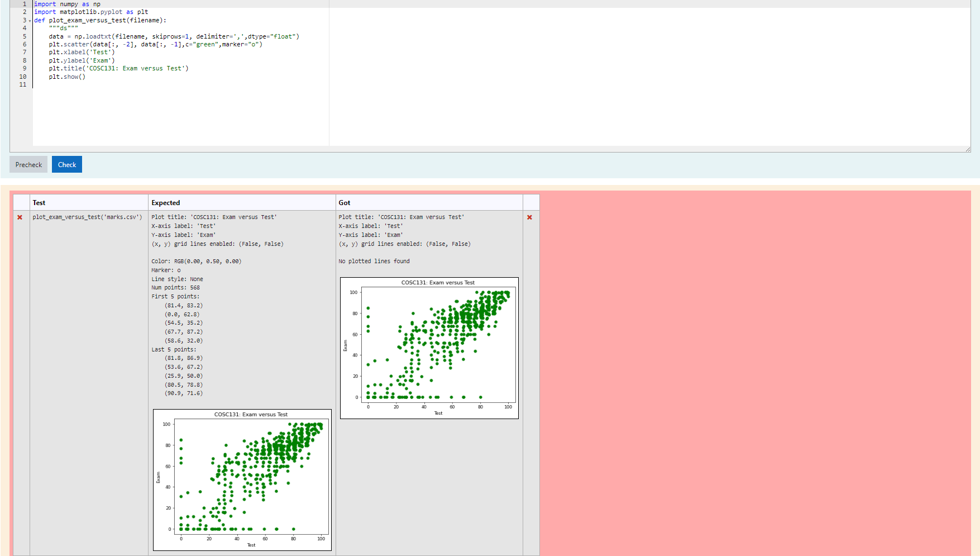This screenshot has height=556, width=980.
Task: Click the grid lines enabled line in Got column
Action: coord(404,244)
